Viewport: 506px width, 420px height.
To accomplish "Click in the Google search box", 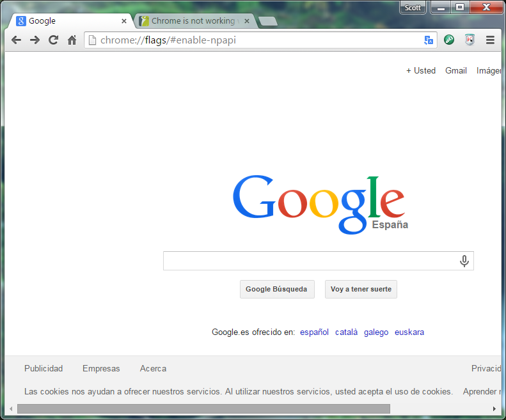I will 310,261.
